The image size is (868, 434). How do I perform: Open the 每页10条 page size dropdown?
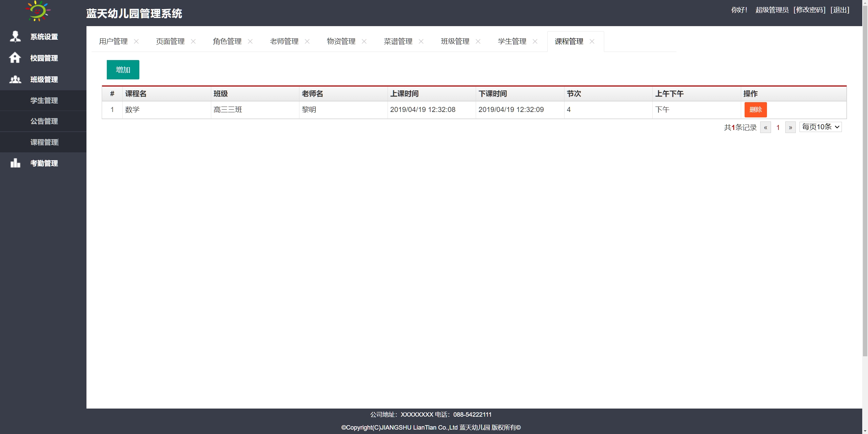(821, 127)
